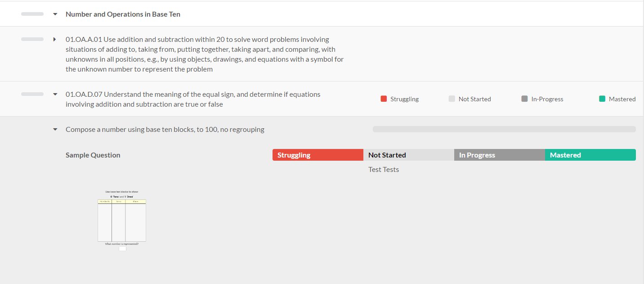The height and width of the screenshot is (284, 644).
Task: Click the Sample Question label
Action: point(93,155)
